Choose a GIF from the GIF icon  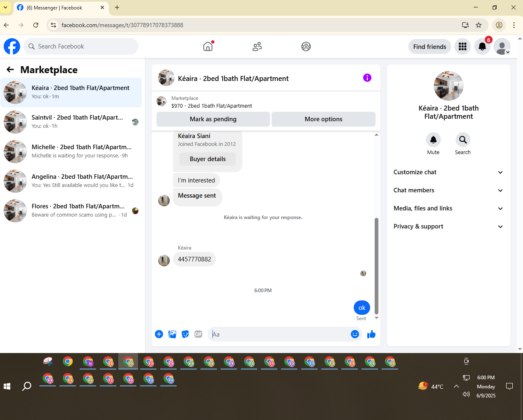(198, 334)
